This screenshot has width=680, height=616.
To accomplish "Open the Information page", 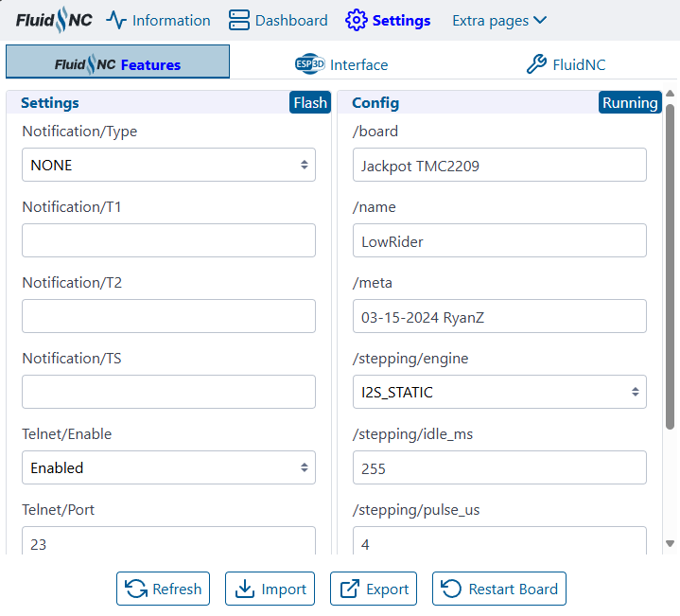I will point(158,21).
